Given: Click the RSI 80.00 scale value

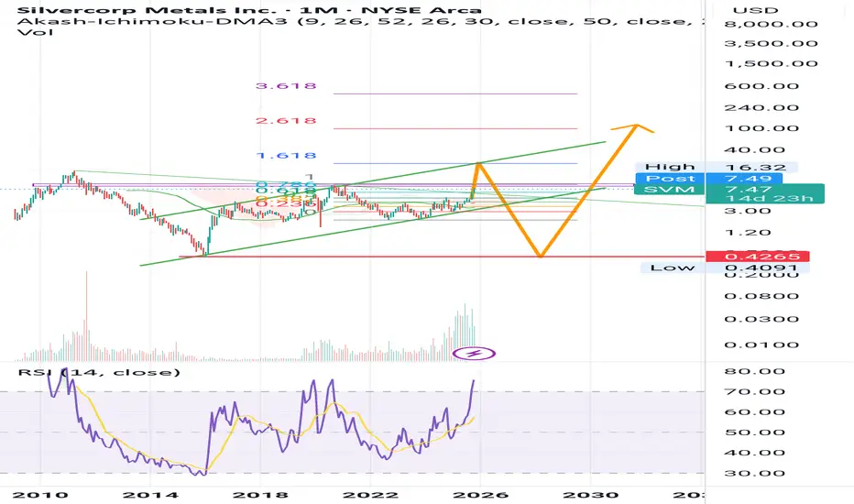Looking at the screenshot, I should coord(754,372).
